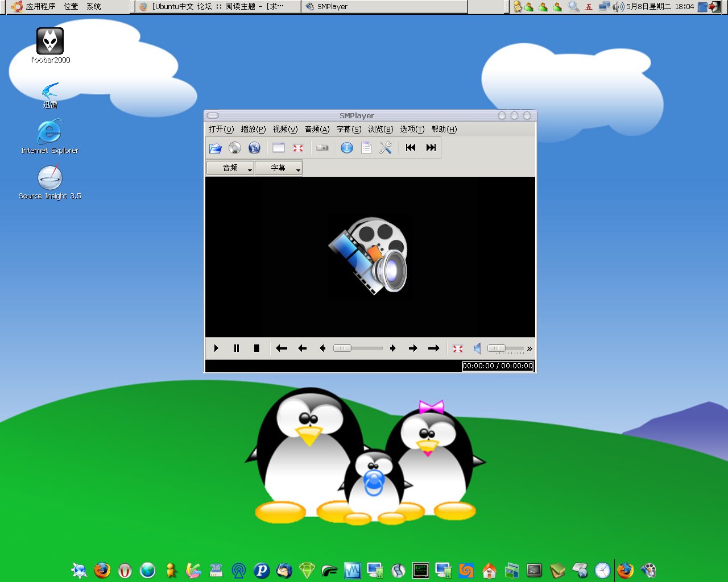Open the 播放(P) menu
The height and width of the screenshot is (582, 728).
(253, 129)
